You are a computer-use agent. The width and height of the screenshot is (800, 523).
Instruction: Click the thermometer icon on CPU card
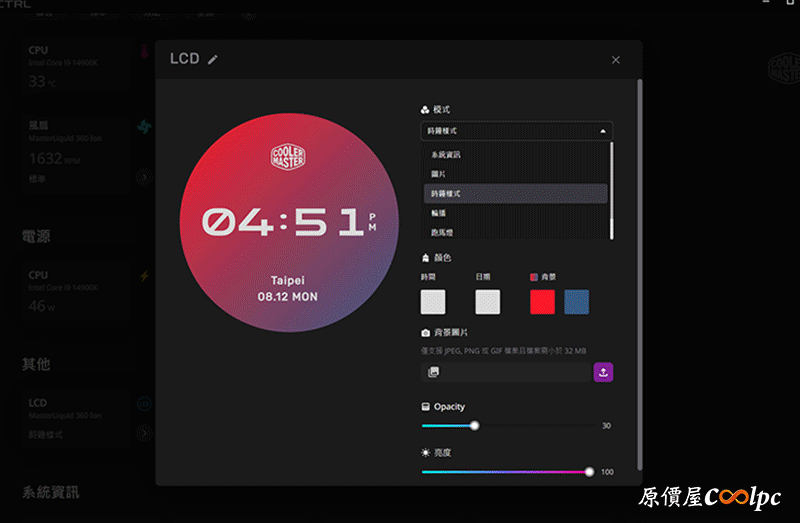click(x=144, y=51)
